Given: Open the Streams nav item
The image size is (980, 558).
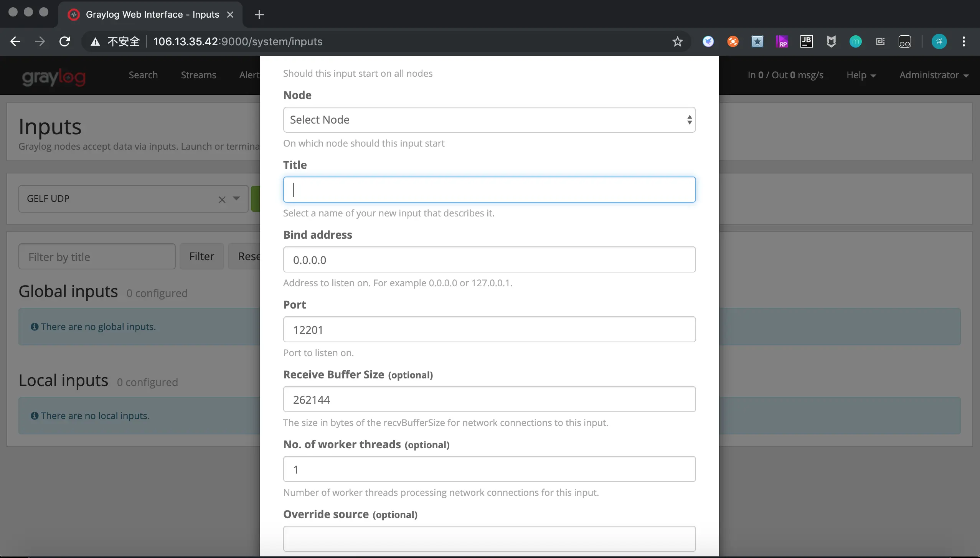Looking at the screenshot, I should tap(198, 75).
